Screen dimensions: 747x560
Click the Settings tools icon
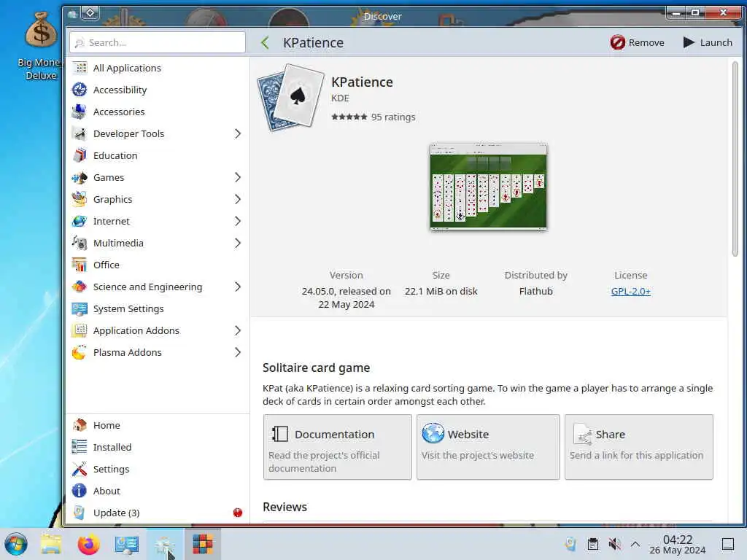80,469
